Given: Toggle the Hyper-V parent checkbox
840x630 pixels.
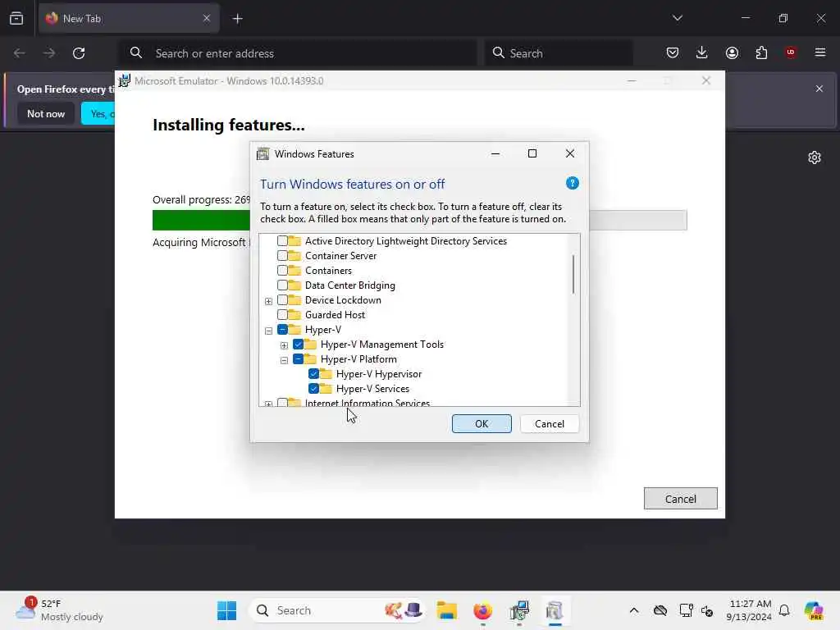Looking at the screenshot, I should click(x=282, y=330).
